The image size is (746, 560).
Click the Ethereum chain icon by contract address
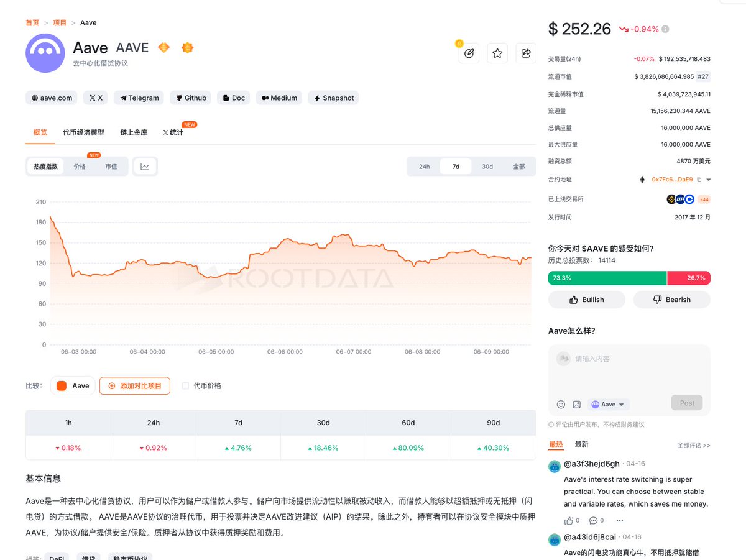[x=642, y=180]
